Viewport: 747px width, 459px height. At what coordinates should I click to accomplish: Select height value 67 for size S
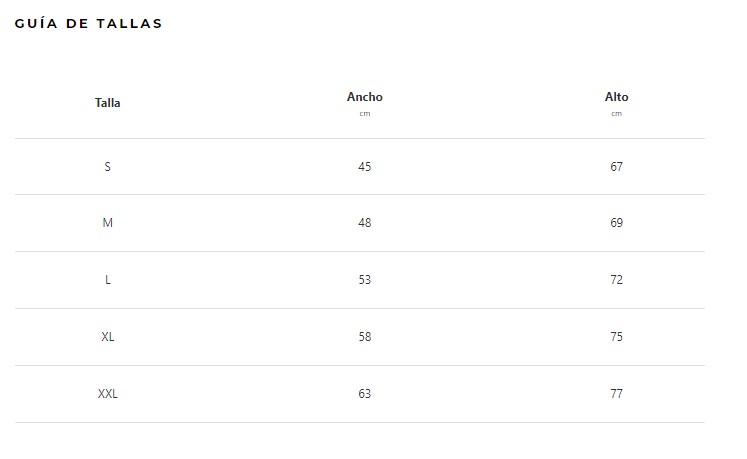[x=616, y=167]
